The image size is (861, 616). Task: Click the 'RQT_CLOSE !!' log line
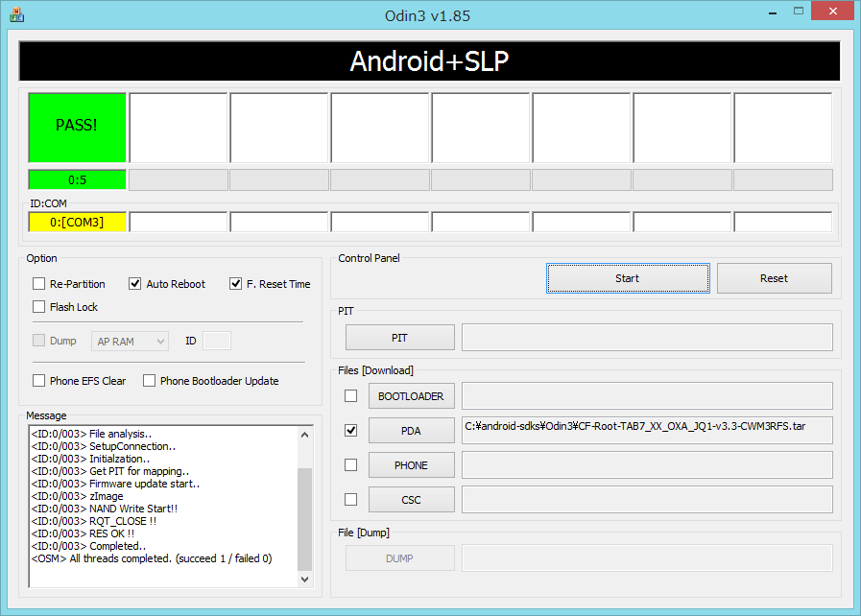pyautogui.click(x=94, y=521)
